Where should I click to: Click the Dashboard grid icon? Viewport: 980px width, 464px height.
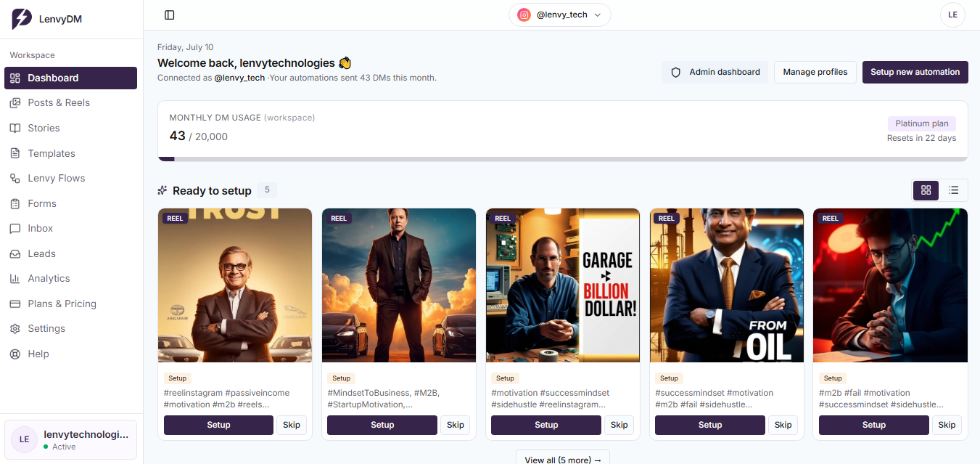point(15,78)
